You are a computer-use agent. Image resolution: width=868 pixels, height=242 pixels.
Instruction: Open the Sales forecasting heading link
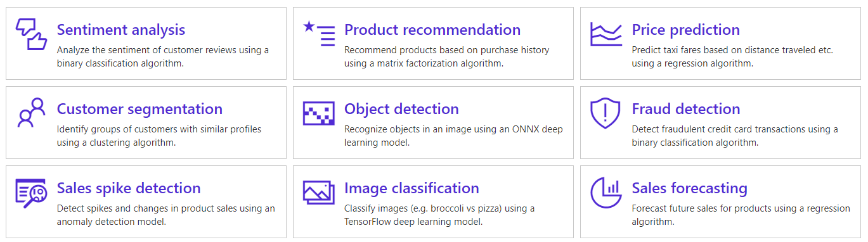[690, 188]
